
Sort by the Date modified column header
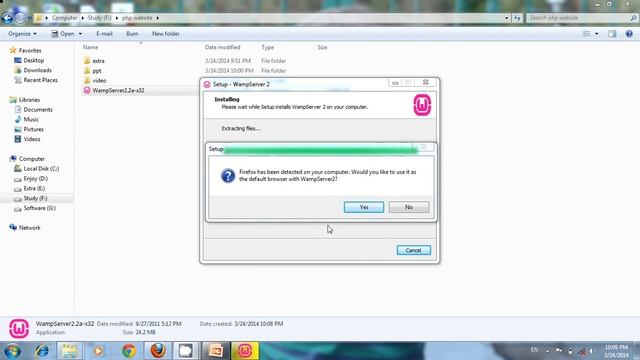tap(222, 47)
